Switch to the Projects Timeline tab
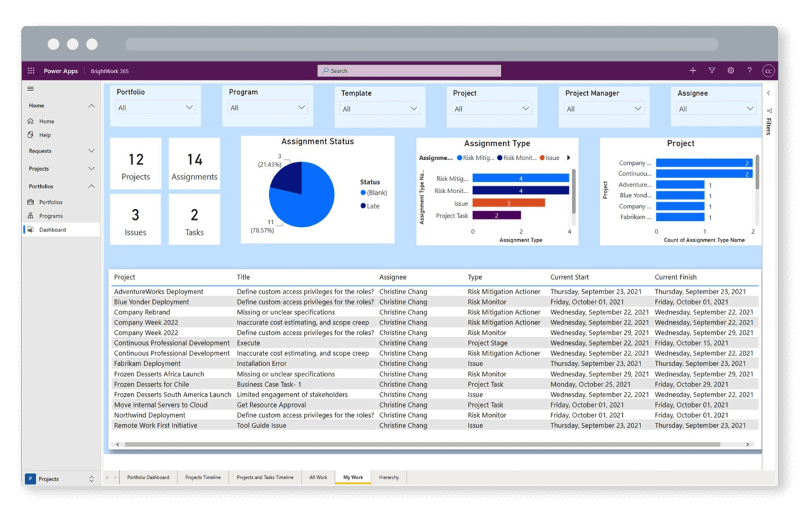Image resolution: width=803 pixels, height=532 pixels. tap(203, 477)
